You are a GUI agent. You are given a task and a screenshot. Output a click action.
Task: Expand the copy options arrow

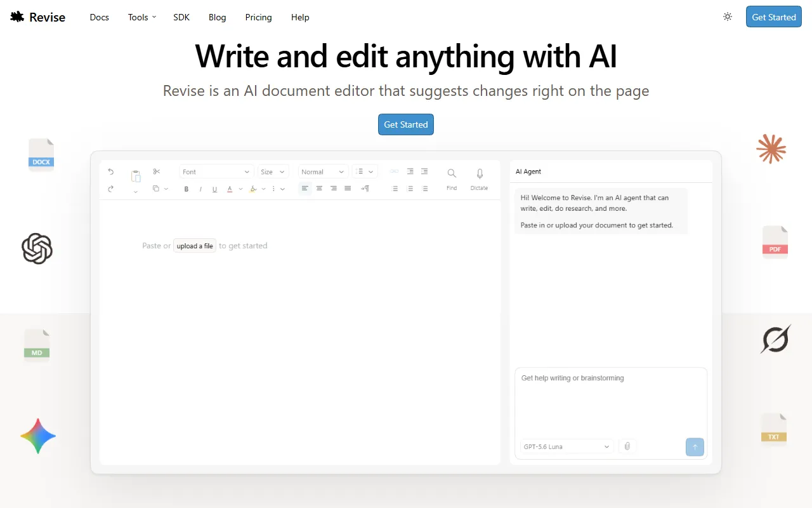pyautogui.click(x=166, y=189)
